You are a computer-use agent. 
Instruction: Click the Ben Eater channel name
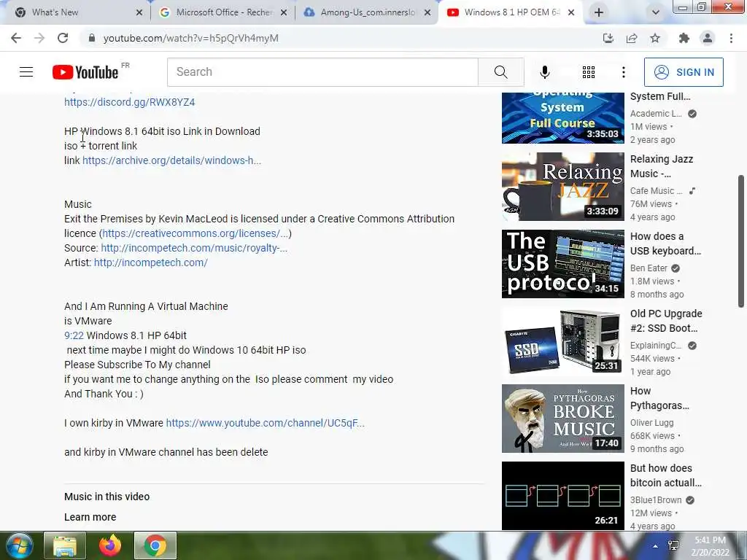tap(649, 268)
